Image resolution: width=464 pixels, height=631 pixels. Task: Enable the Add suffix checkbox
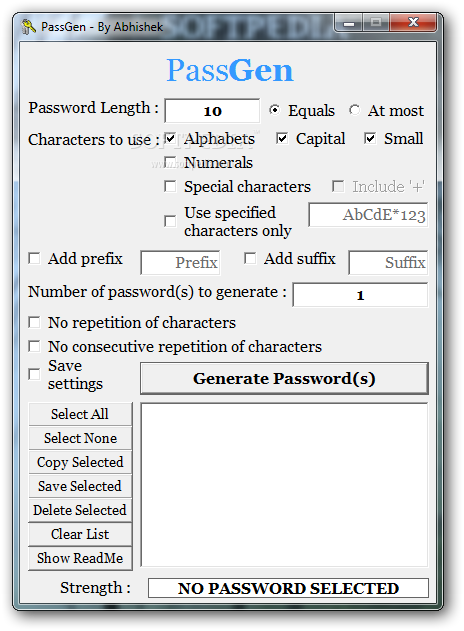point(250,258)
